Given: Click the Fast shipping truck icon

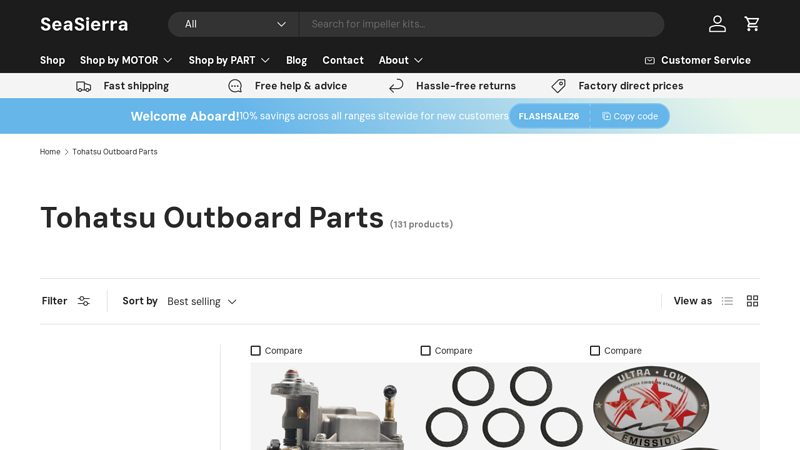Looking at the screenshot, I should tap(84, 86).
